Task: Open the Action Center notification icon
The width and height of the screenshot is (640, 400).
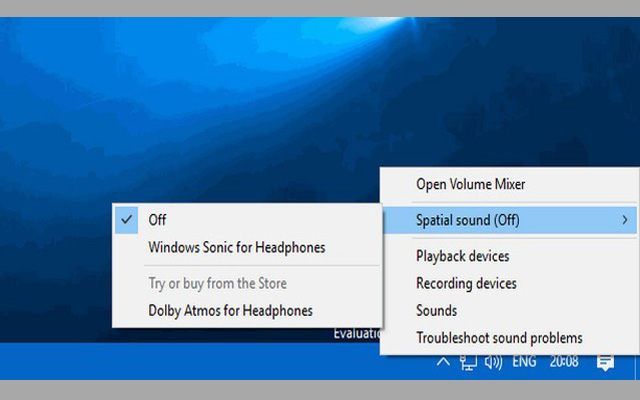Action: coord(605,362)
